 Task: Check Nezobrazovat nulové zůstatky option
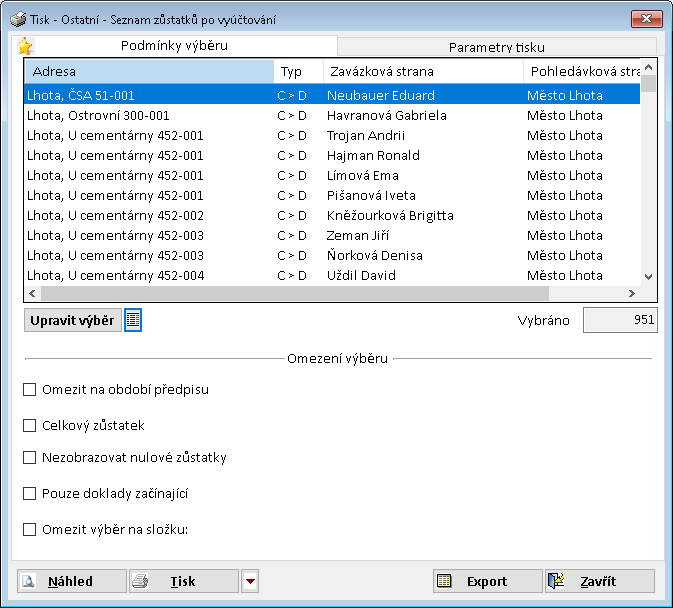(30, 458)
